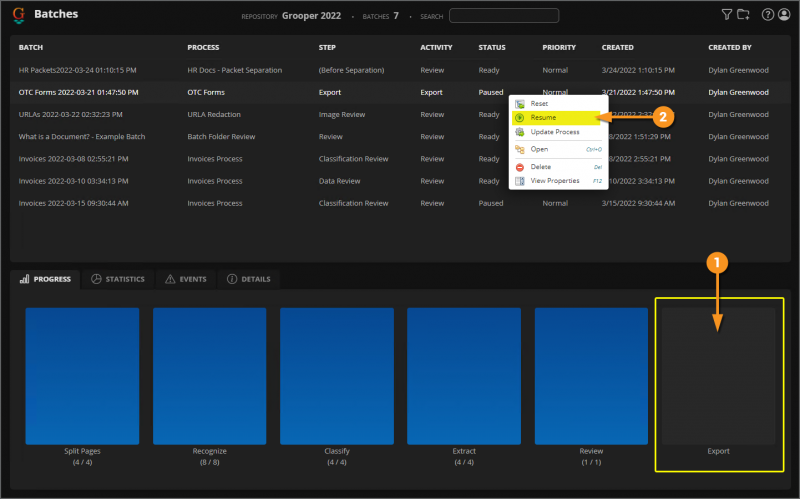This screenshot has width=800, height=499.
Task: Click the red Delete icon in menu
Action: (518, 166)
